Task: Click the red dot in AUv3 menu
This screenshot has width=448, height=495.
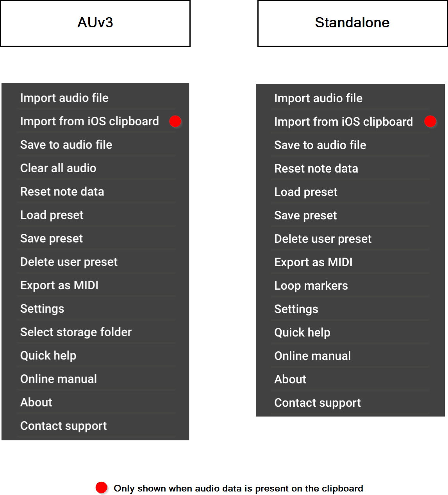Action: 175,121
